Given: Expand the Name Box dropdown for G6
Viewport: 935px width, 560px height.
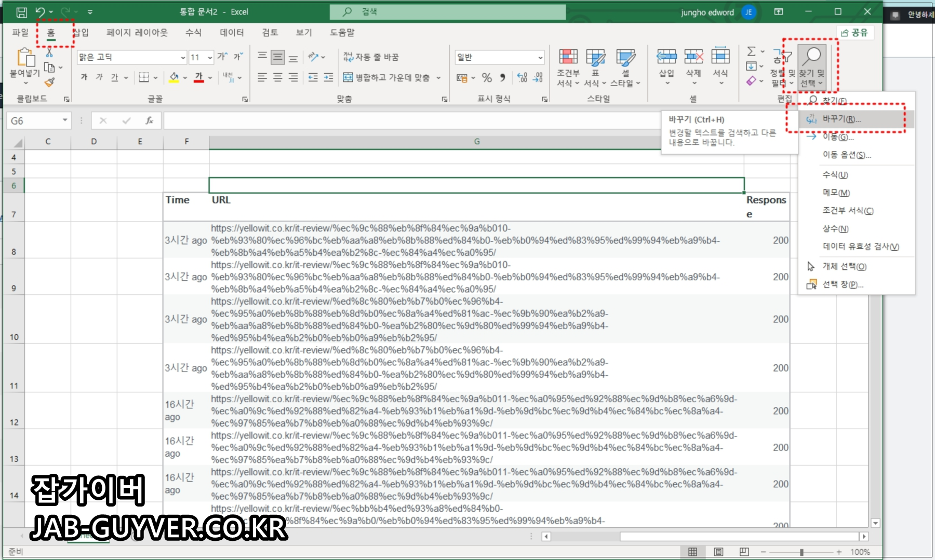Looking at the screenshot, I should point(65,120).
